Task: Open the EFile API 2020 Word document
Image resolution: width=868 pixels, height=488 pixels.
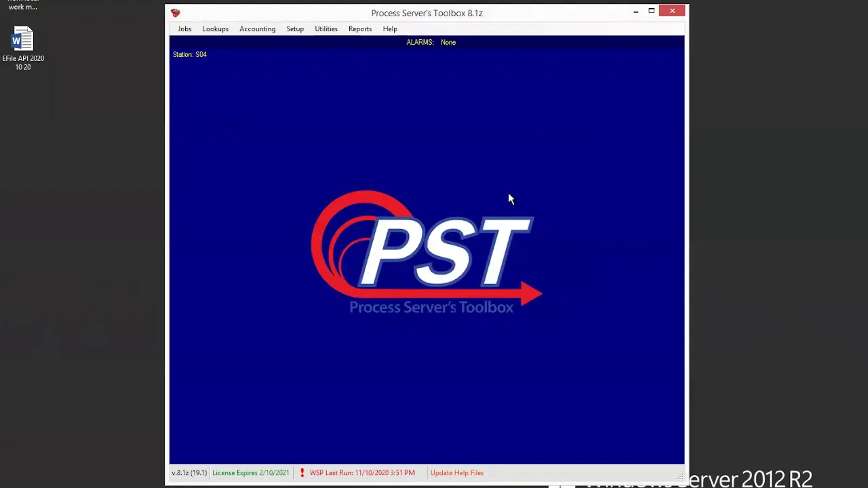Action: pyautogui.click(x=22, y=47)
